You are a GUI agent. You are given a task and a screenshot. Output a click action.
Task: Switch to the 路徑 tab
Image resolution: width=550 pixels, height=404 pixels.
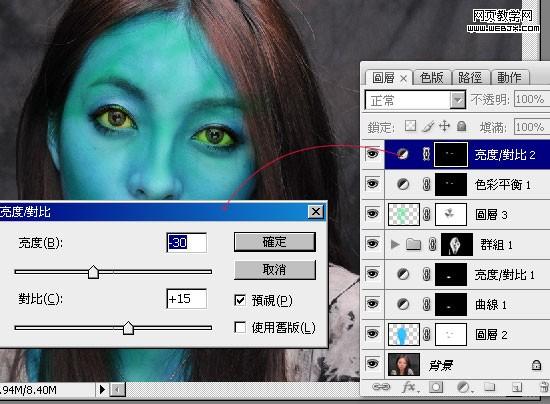(470, 78)
